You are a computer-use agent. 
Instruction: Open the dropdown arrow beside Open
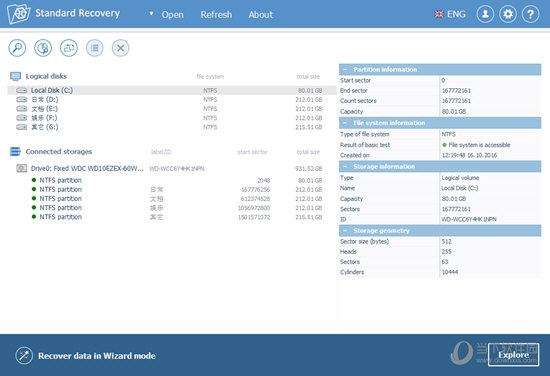tap(151, 14)
